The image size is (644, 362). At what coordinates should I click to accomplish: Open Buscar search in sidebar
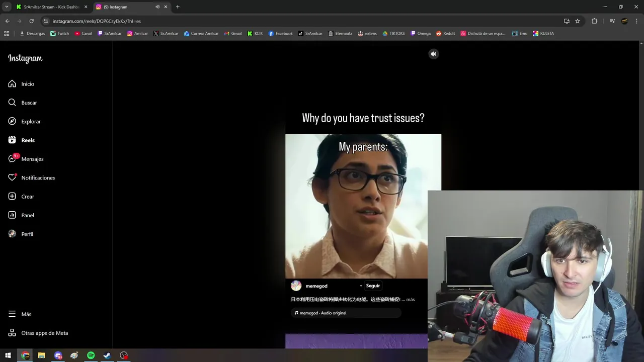click(x=23, y=103)
